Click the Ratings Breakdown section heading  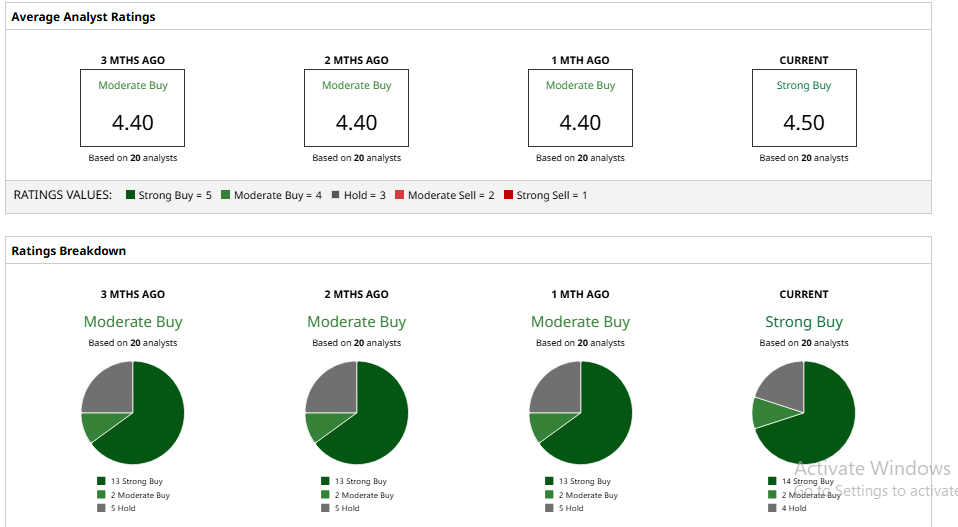tap(69, 251)
